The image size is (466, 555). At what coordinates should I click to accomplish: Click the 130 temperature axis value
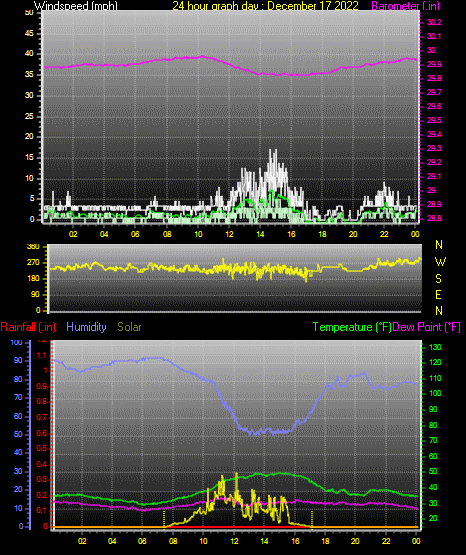(x=435, y=347)
